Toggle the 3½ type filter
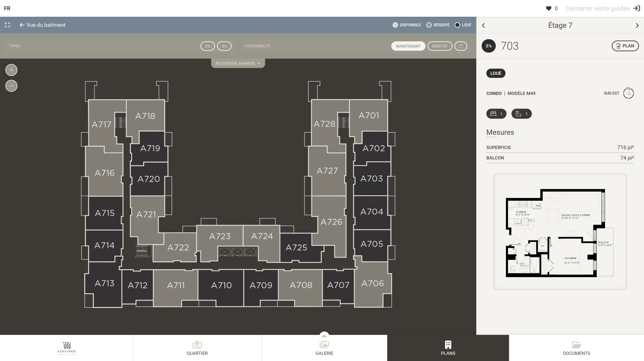 tap(208, 46)
